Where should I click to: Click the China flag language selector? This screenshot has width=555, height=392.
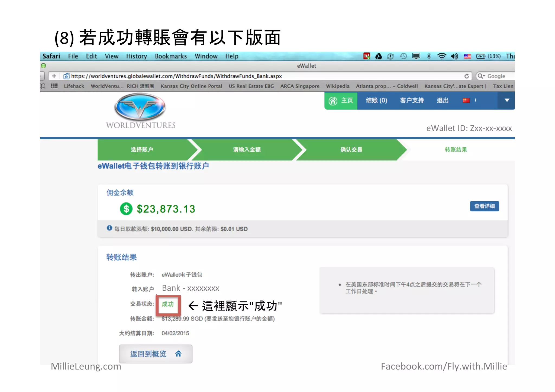tap(466, 101)
